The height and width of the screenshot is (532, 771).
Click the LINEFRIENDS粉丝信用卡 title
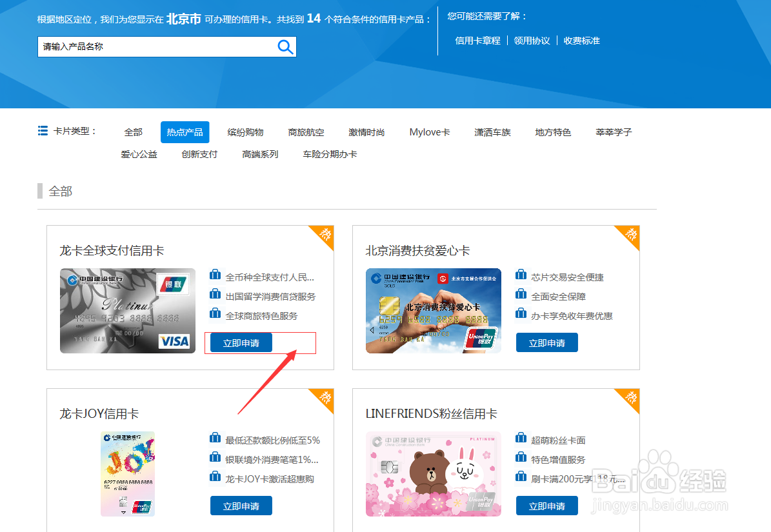coord(431,413)
